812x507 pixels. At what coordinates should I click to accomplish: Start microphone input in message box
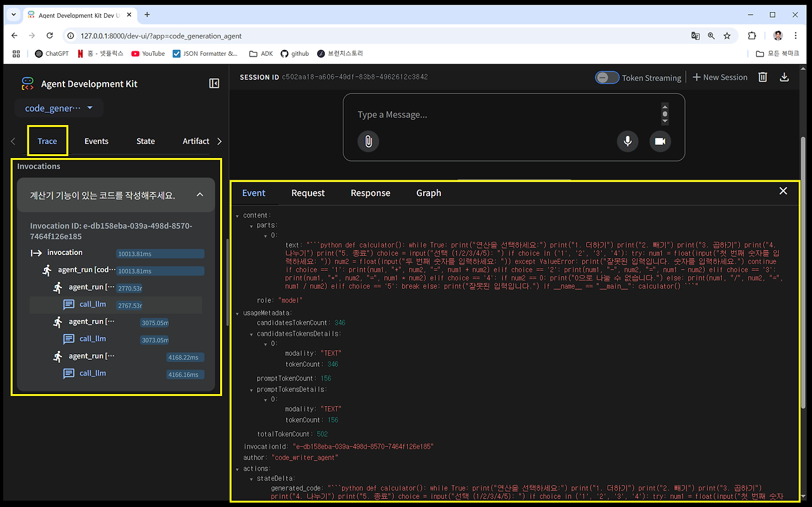[x=627, y=141]
